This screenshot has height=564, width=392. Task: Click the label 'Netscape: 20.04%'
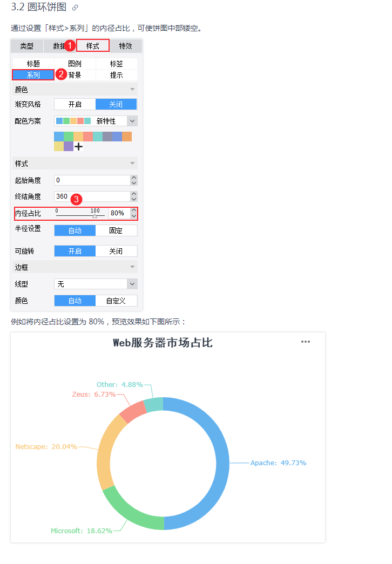tap(46, 447)
